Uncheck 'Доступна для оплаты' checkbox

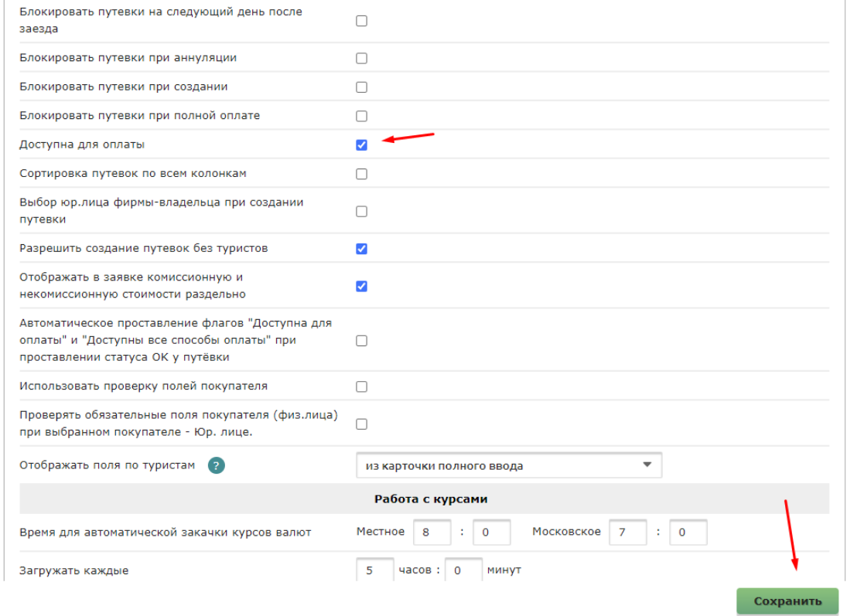361,145
